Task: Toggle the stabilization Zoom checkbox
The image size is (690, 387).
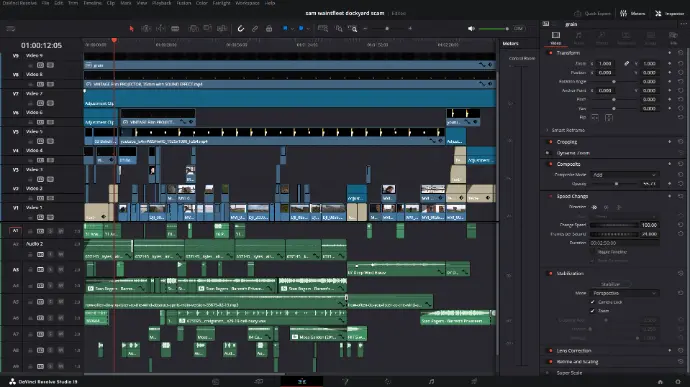Action: click(592, 311)
